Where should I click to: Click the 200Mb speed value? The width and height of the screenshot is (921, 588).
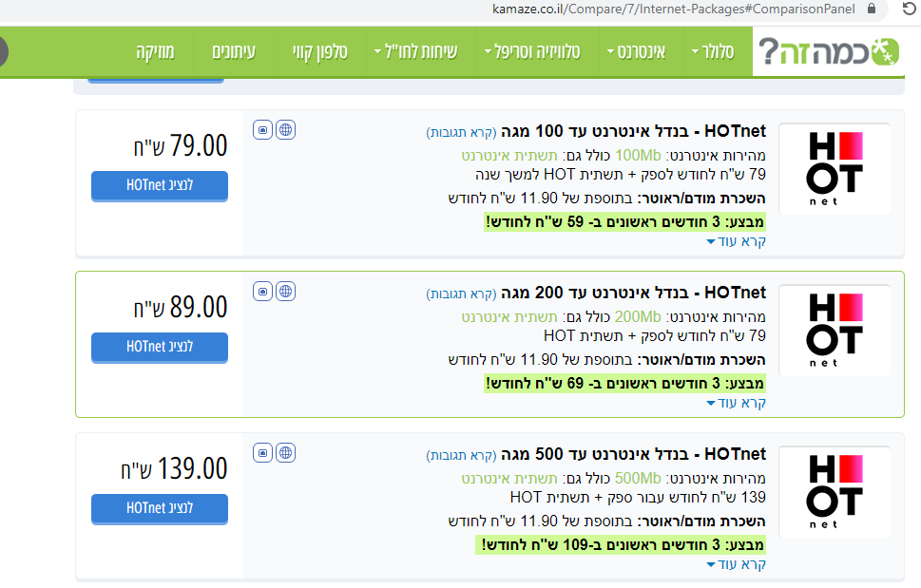(x=638, y=317)
